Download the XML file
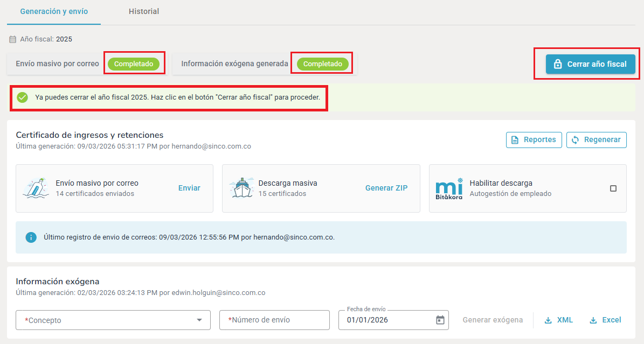This screenshot has width=644, height=344. pyautogui.click(x=559, y=320)
